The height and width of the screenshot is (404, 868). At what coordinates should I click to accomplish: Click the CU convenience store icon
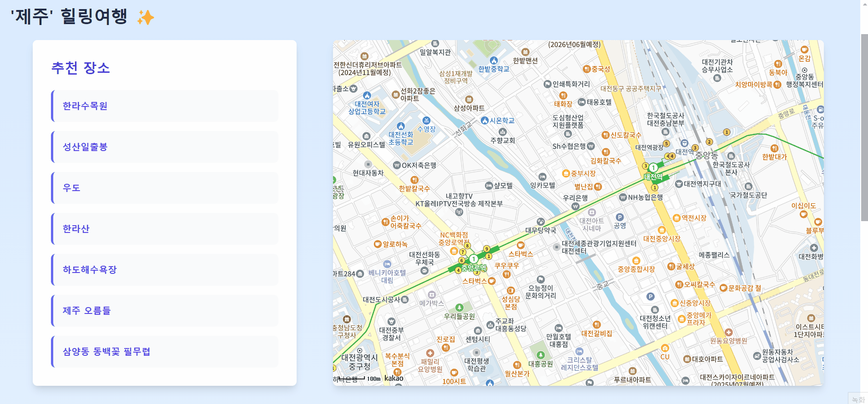tap(665, 348)
